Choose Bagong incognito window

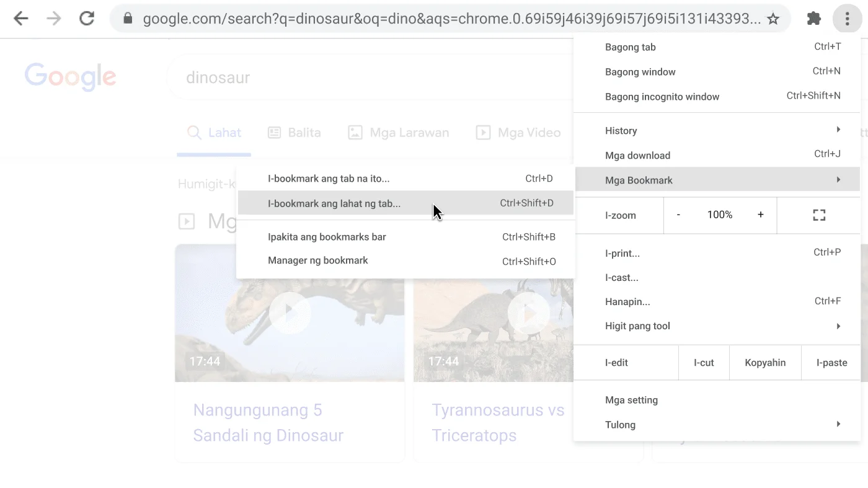662,97
